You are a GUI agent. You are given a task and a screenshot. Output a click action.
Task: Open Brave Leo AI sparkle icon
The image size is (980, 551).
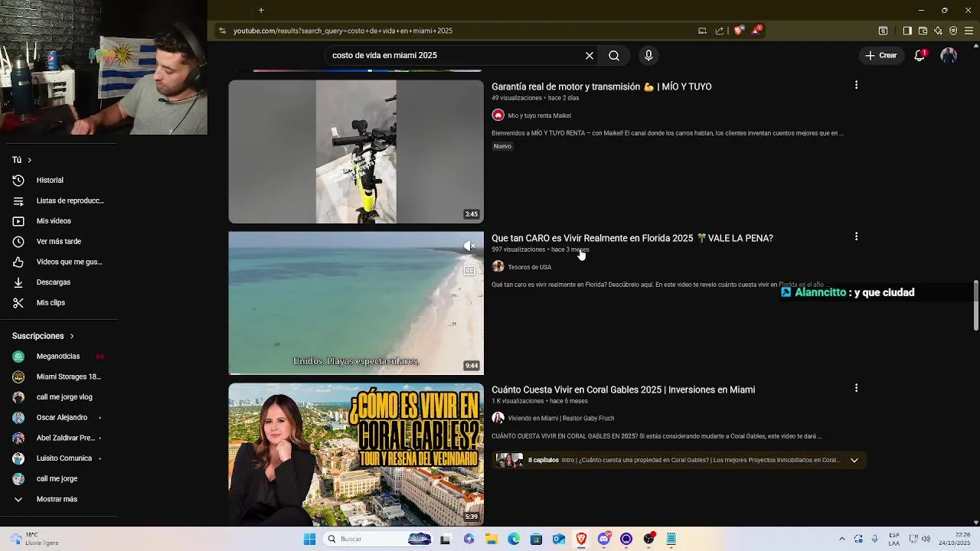[x=938, y=31]
